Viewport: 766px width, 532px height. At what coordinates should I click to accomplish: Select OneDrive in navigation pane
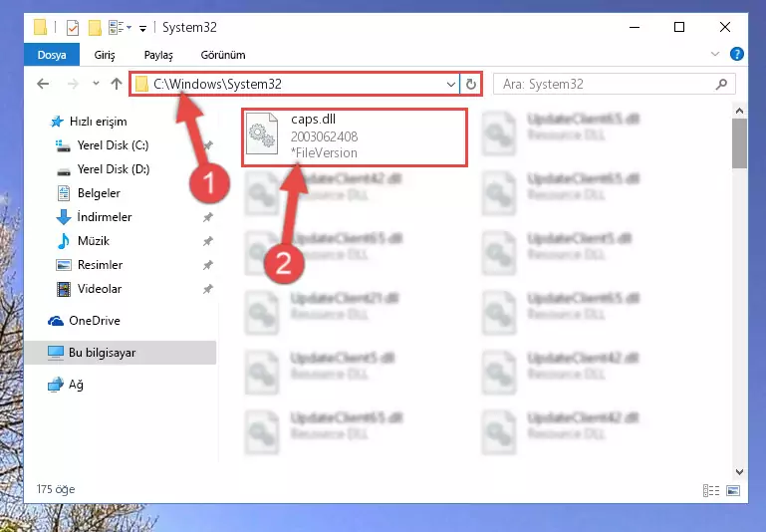click(x=95, y=321)
